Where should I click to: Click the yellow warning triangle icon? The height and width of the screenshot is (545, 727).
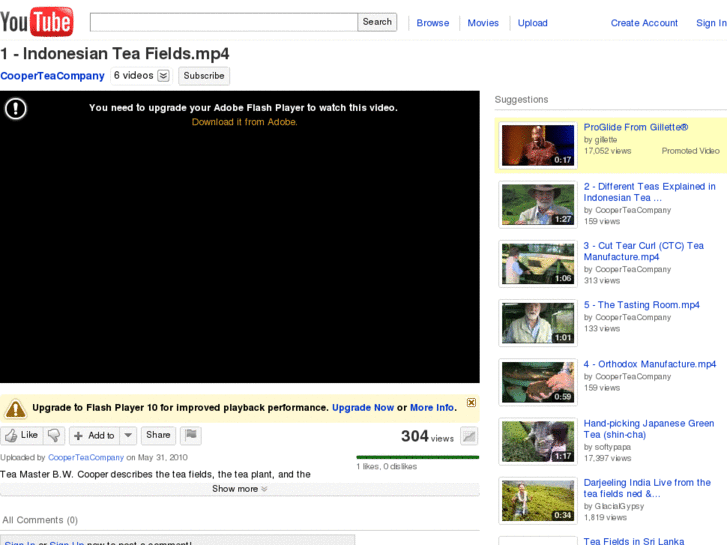(16, 408)
